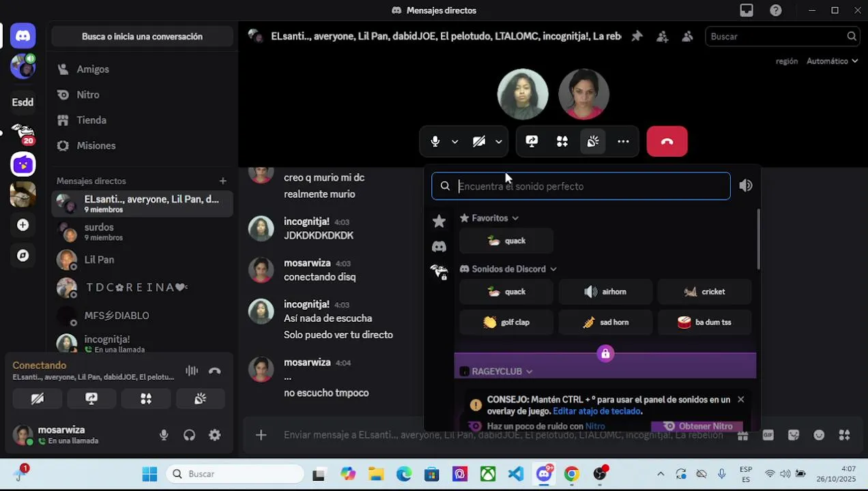Open Windows Start button
The image size is (868, 491).
tap(149, 474)
